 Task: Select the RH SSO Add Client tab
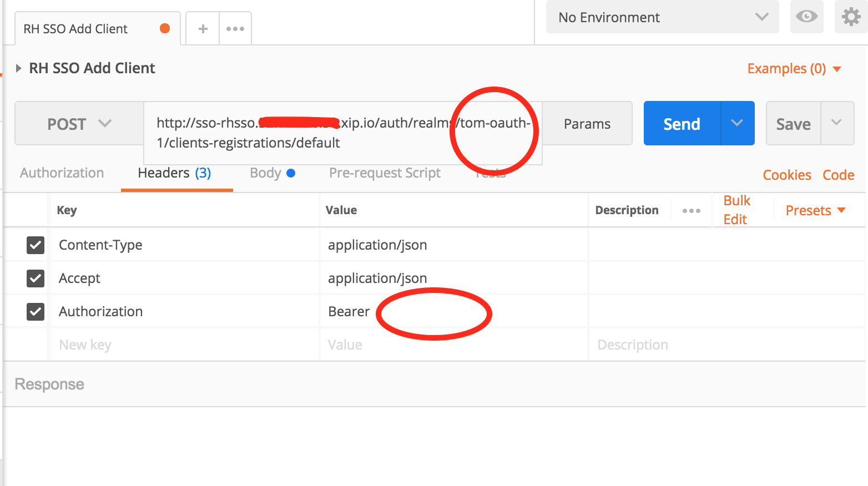(x=97, y=29)
